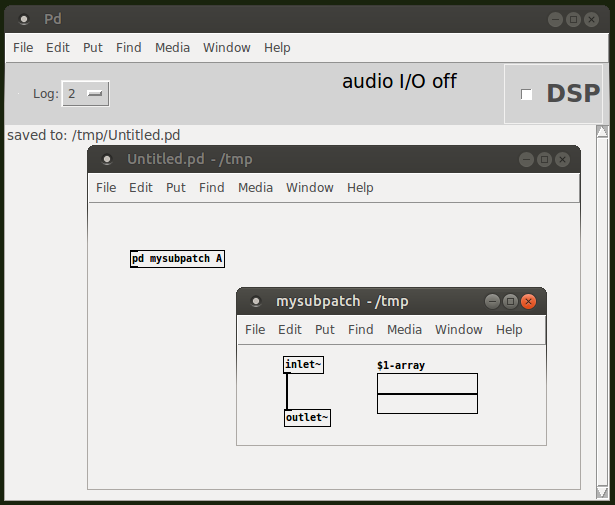Open Window menu in mysubpatch window
The image size is (615, 505).
pos(459,329)
